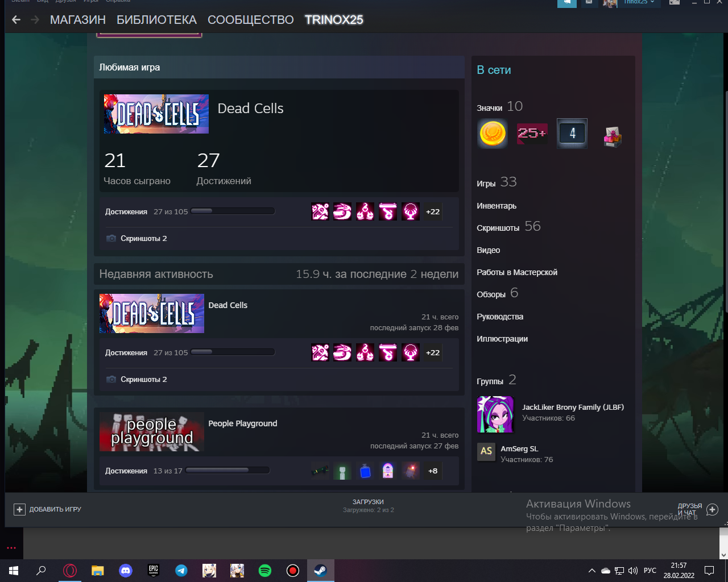728x582 pixels.
Task: Select first People Playground achievement icon
Action: [320, 471]
